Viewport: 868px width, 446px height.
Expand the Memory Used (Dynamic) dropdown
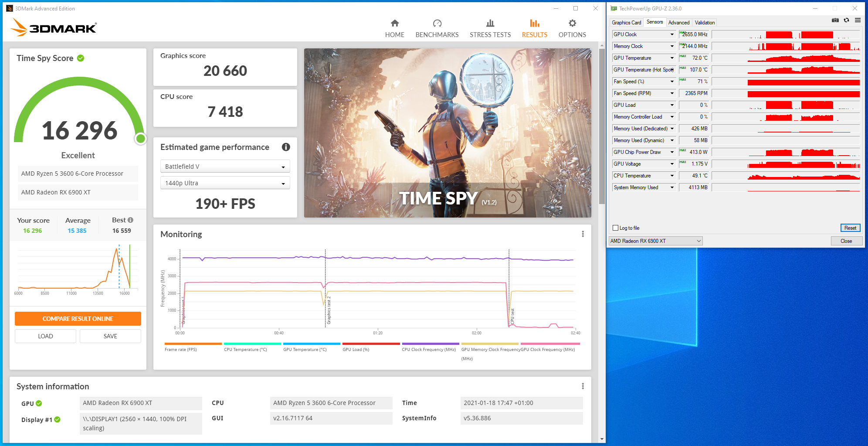point(672,140)
